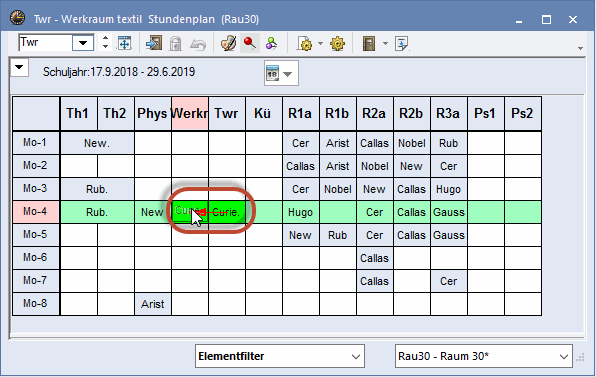596x377 pixels.
Task: Click the assign room door icon
Action: coord(154,43)
